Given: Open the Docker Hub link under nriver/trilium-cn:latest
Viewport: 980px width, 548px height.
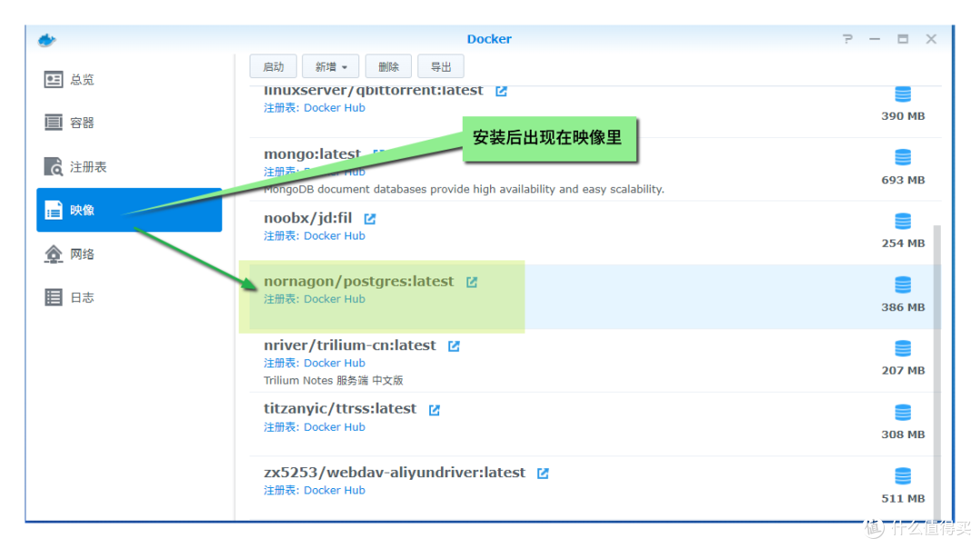Looking at the screenshot, I should click(334, 362).
